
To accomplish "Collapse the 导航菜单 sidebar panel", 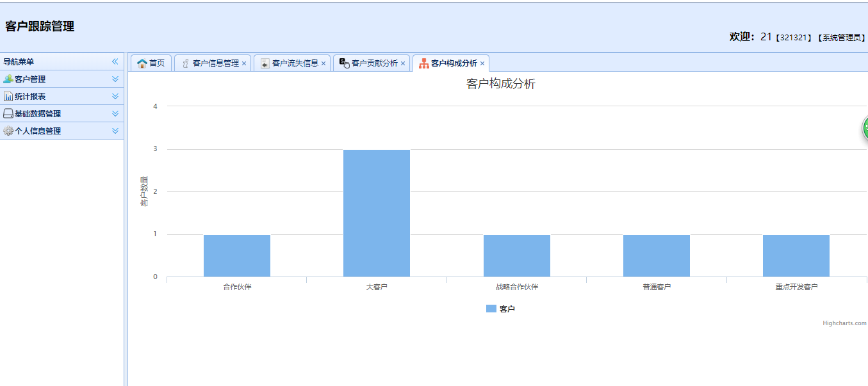I will [115, 61].
